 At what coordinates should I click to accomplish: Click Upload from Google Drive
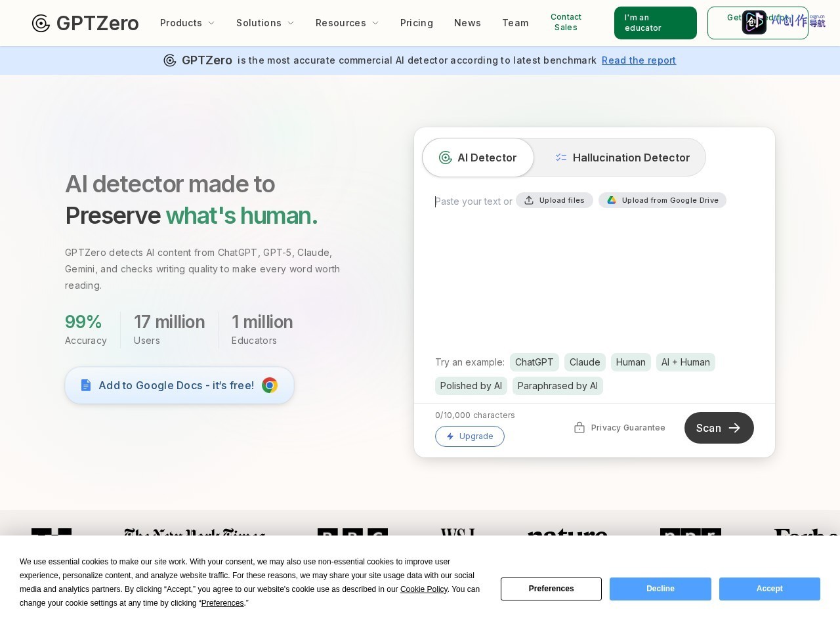pyautogui.click(x=662, y=200)
